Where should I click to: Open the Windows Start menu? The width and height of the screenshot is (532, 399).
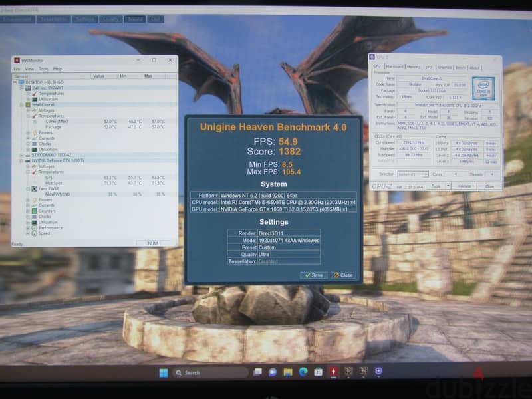164,372
